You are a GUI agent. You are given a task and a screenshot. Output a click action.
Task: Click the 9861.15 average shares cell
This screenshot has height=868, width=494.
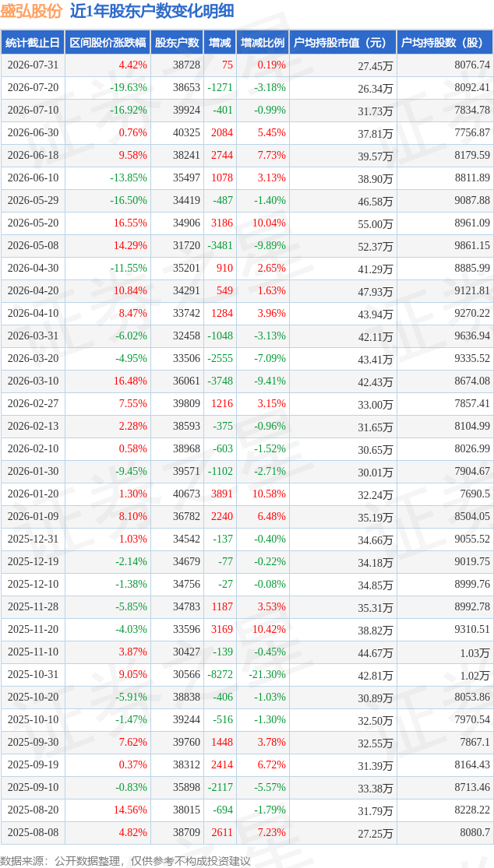472,246
